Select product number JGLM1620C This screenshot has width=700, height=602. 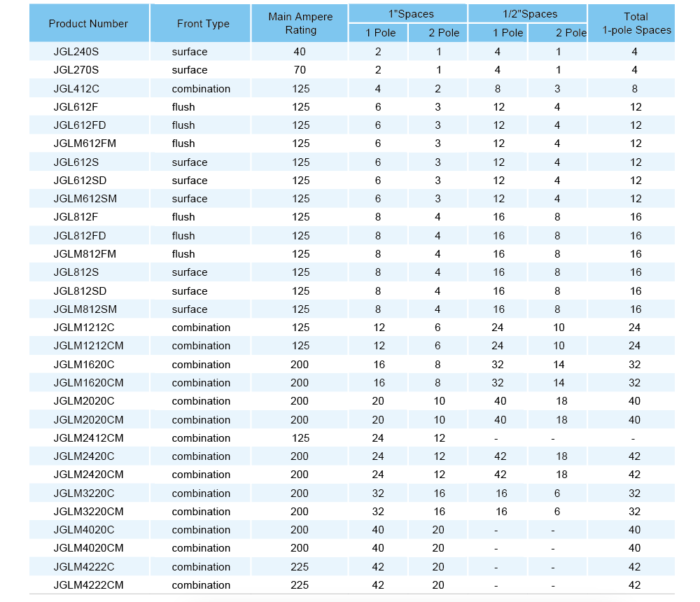[x=84, y=365]
